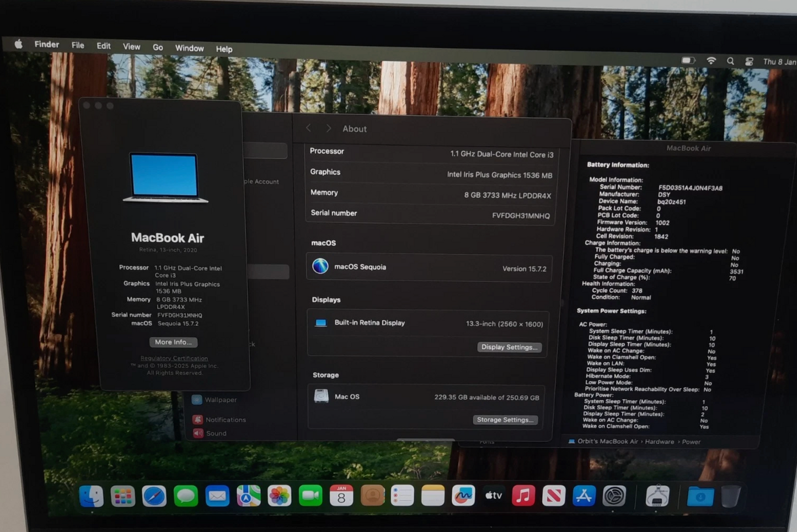Image resolution: width=797 pixels, height=532 pixels.
Task: Open Control Center from menu bar
Action: coord(749,62)
